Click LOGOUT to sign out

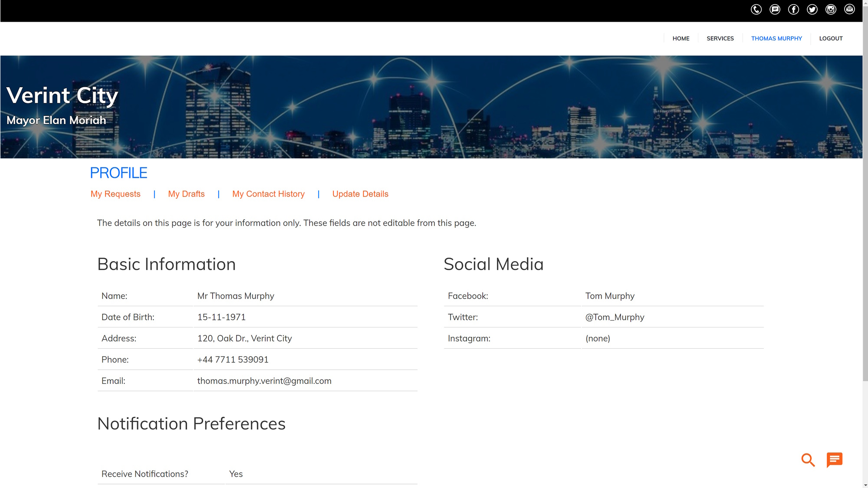831,38
